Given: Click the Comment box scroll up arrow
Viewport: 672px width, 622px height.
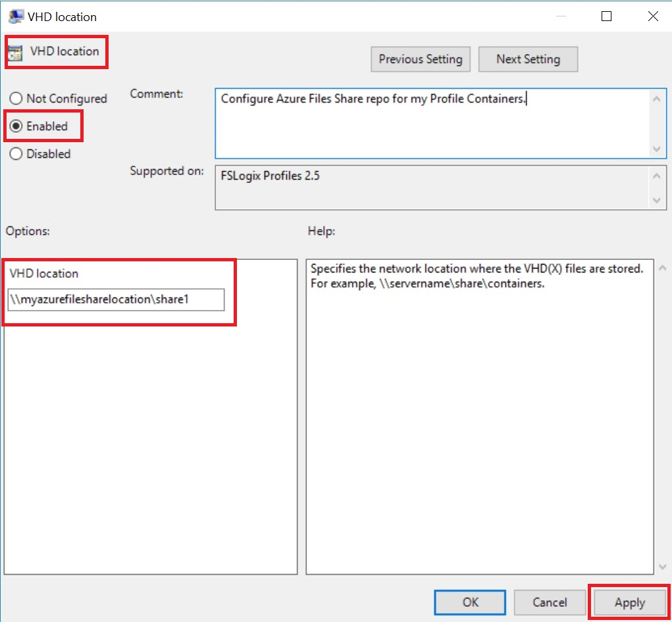Looking at the screenshot, I should pos(656,99).
